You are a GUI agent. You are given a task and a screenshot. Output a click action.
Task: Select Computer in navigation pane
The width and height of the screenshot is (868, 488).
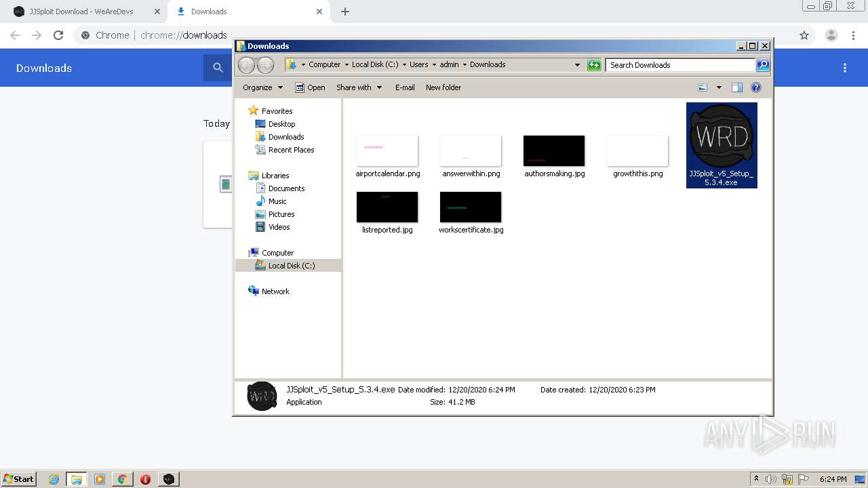click(277, 253)
